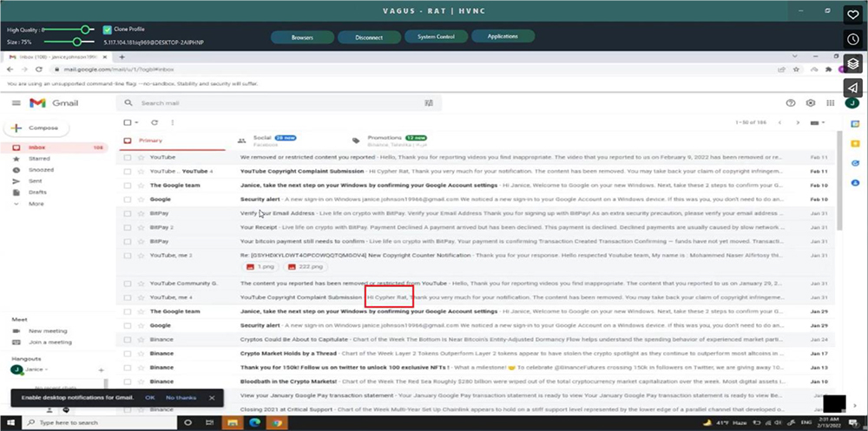Open the layers icon in right overlay panel
This screenshot has height=431, width=868.
click(x=852, y=63)
